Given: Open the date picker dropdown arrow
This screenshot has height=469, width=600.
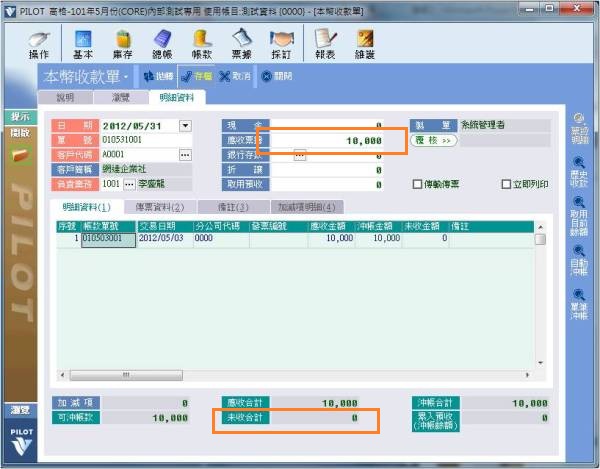Looking at the screenshot, I should point(185,125).
